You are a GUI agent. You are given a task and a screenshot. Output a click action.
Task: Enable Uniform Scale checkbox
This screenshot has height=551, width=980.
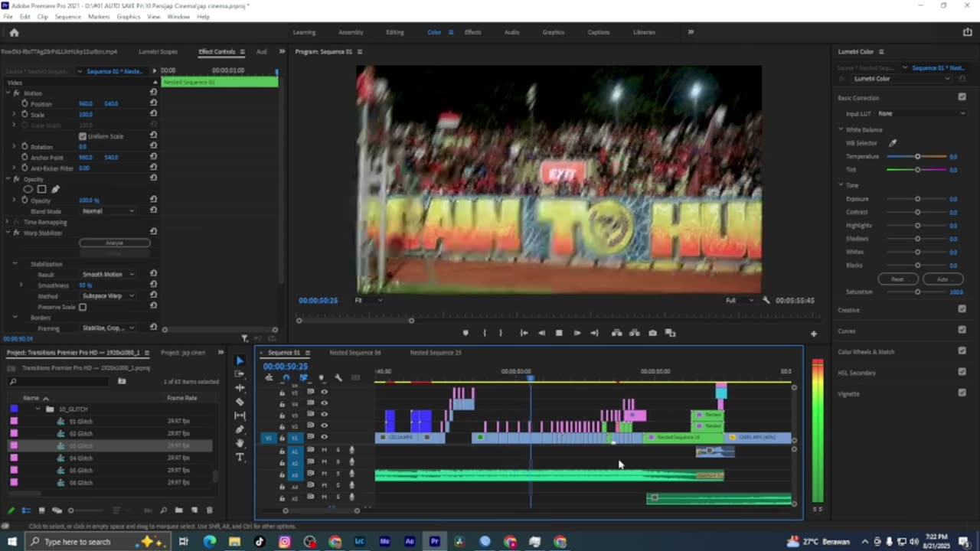pyautogui.click(x=83, y=136)
